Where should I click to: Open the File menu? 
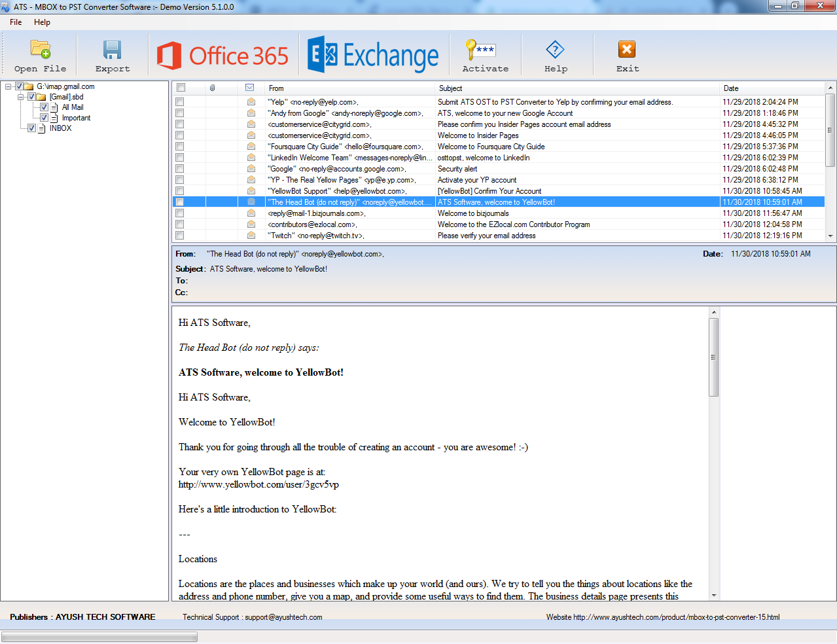click(x=16, y=22)
